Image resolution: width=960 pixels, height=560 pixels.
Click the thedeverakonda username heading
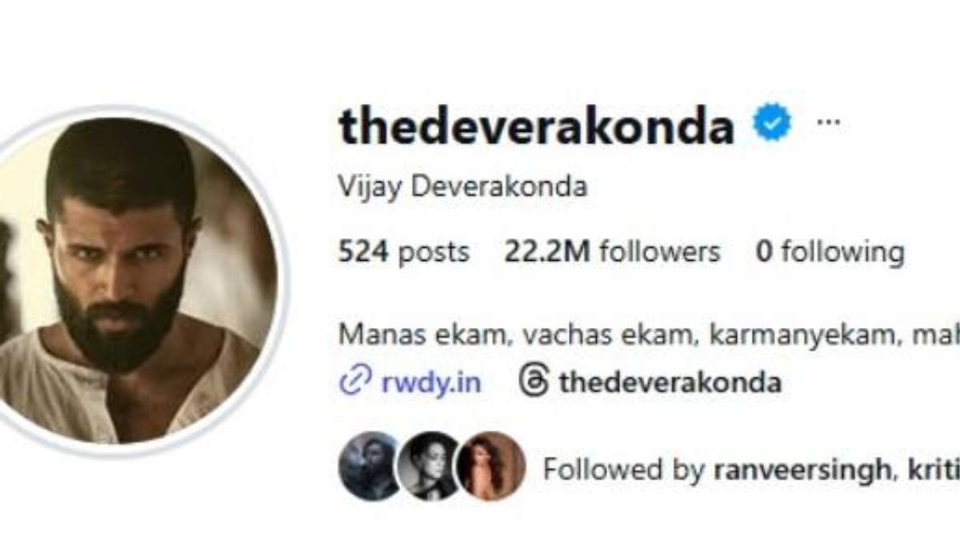(537, 125)
